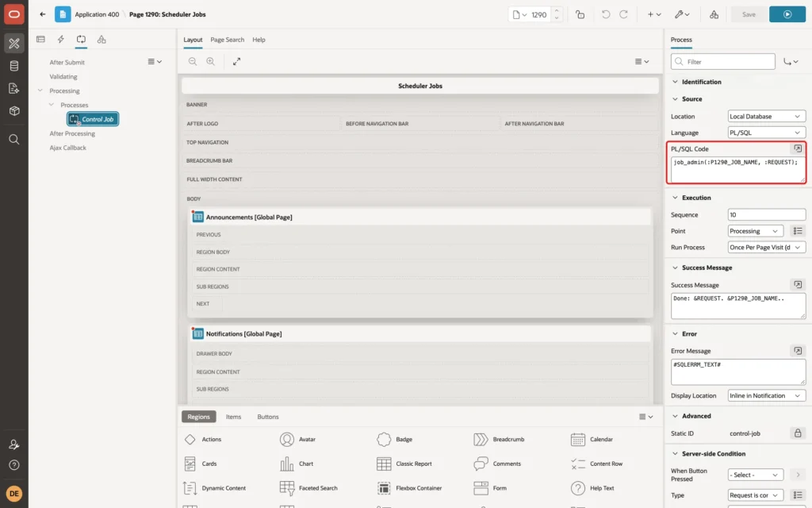Open the sidebar search magnifier
Screen dimensions: 812x508
(14, 139)
